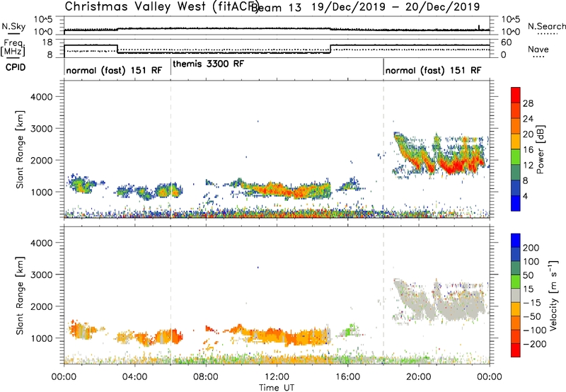Screen dimensions: 566x392
Task: Click the 'Christmas Valley West (fitACF)' title
Action: tap(161, 6)
